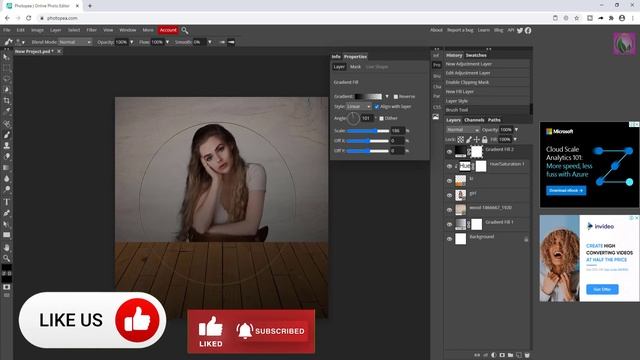640x360 pixels.
Task: Open the gradient Style dropdown
Action: 359,107
